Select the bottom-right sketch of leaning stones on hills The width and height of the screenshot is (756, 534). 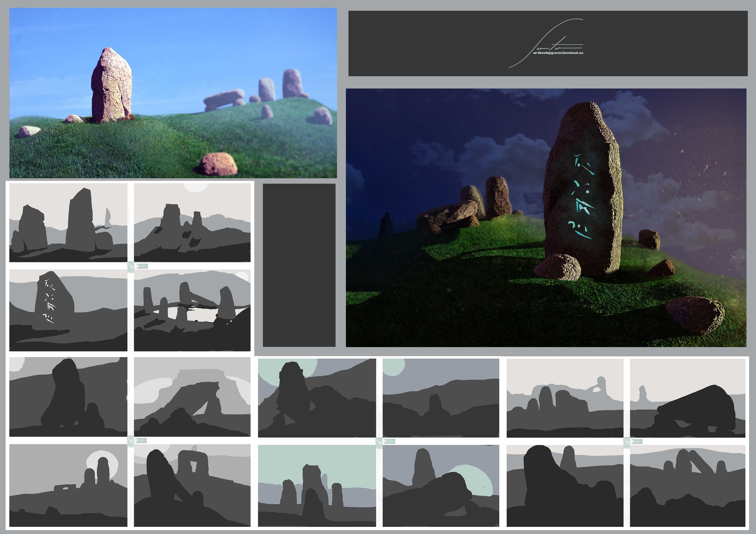[x=687, y=486]
